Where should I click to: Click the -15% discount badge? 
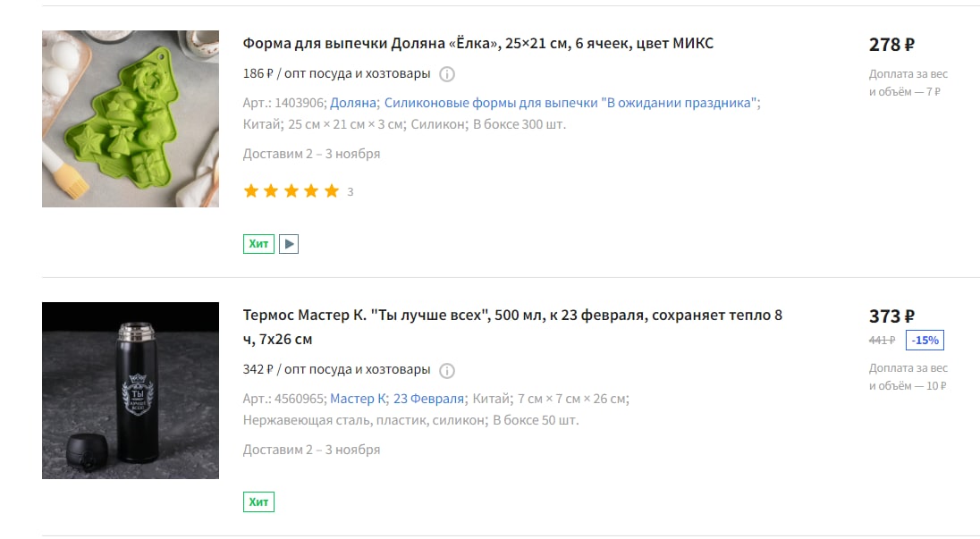[925, 341]
